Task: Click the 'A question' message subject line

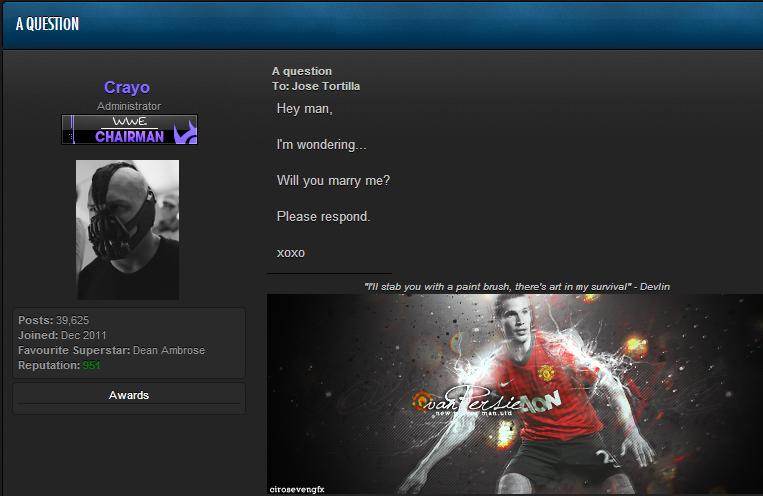Action: tap(301, 72)
